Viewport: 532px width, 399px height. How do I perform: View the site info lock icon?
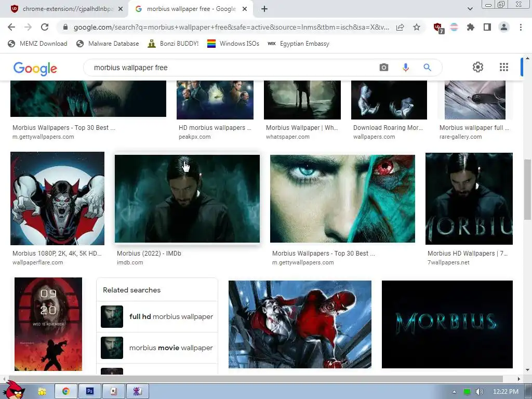[x=65, y=27]
